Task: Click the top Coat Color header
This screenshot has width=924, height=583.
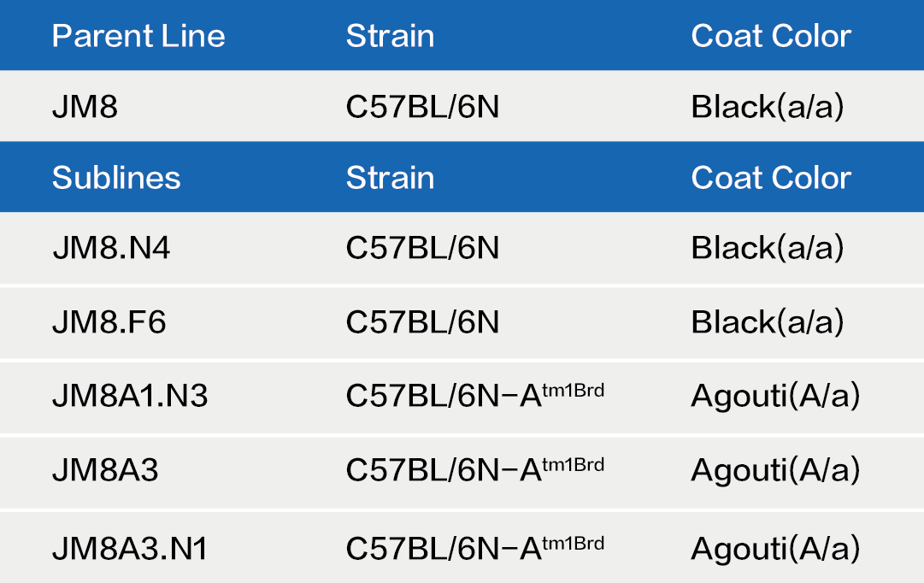Action: (771, 36)
